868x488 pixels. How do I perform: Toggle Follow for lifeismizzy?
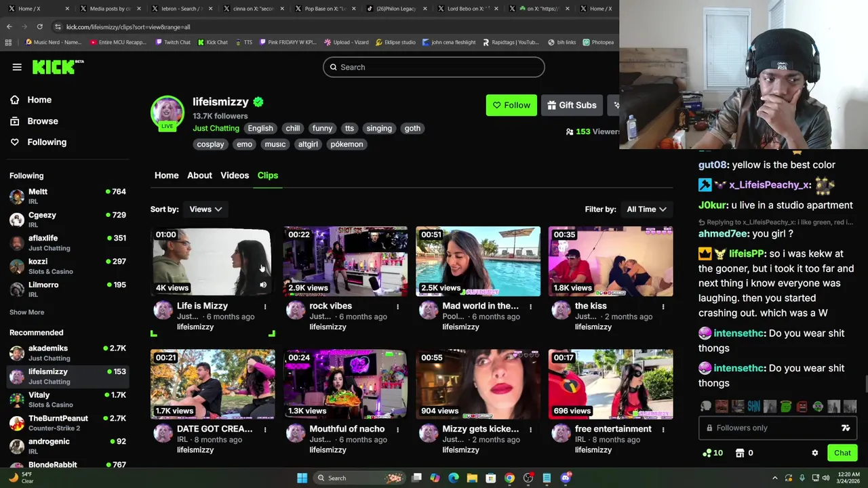tap(511, 105)
